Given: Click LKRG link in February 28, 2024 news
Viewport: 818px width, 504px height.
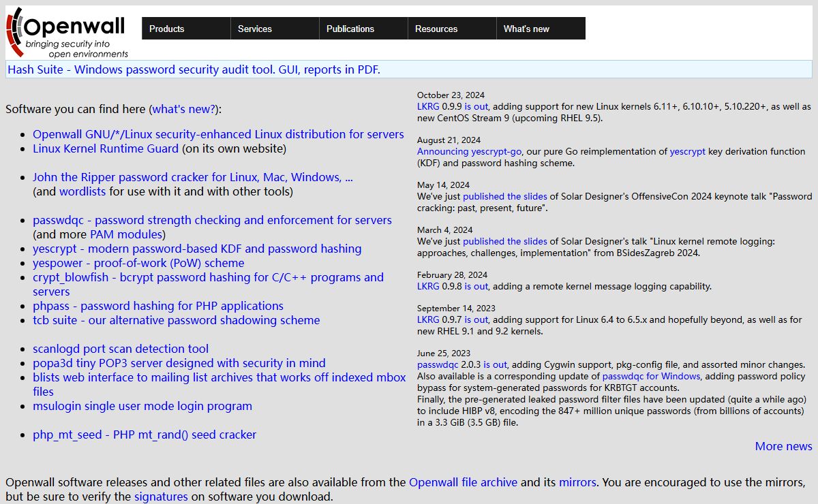Looking at the screenshot, I should point(428,286).
